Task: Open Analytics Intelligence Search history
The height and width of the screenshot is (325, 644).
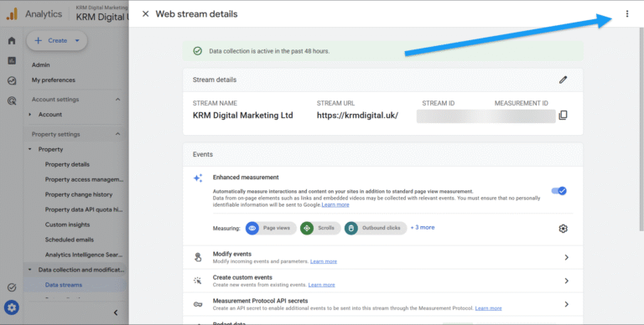Action: point(84,255)
